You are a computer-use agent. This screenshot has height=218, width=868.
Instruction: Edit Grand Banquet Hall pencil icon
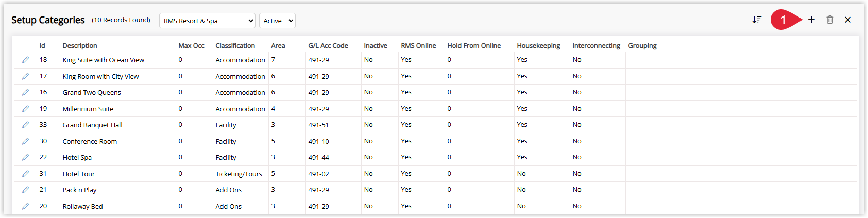click(25, 125)
